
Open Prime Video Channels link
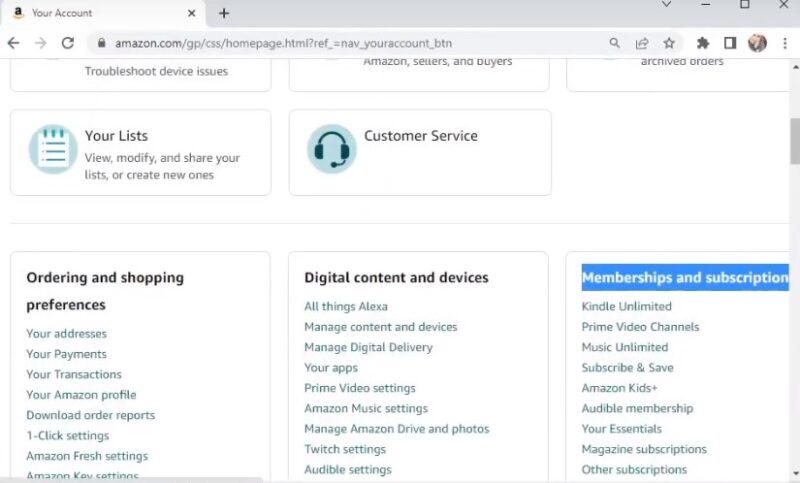pos(640,327)
